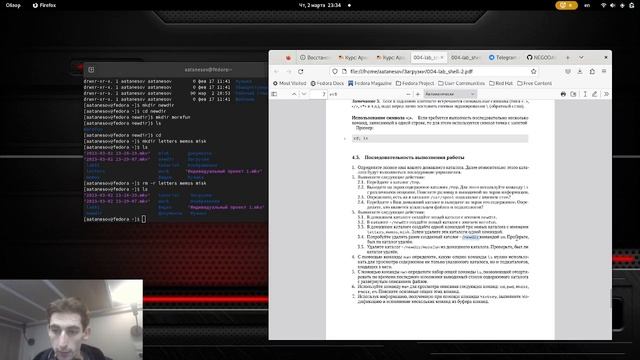
Task: Click the last terminal prompt with the cursor
Action: pos(115,219)
